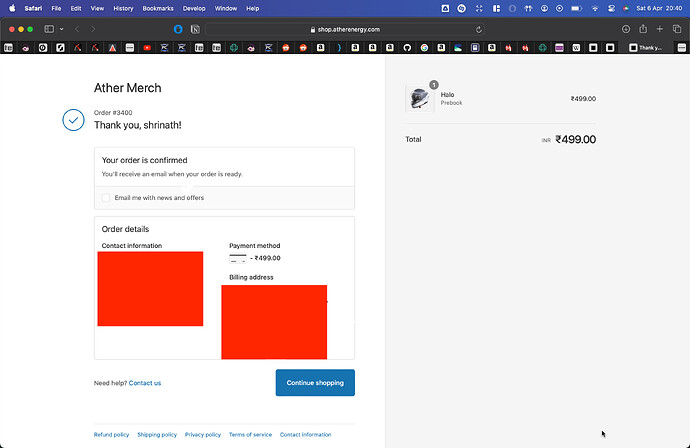Image resolution: width=690 pixels, height=448 pixels.
Task: Open the Contact us link
Action: pyautogui.click(x=145, y=383)
